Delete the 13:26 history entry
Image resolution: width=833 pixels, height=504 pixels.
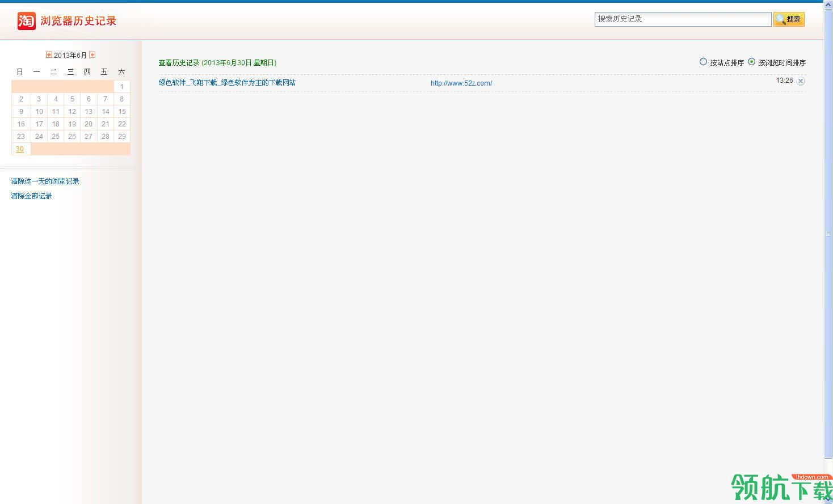(x=801, y=81)
